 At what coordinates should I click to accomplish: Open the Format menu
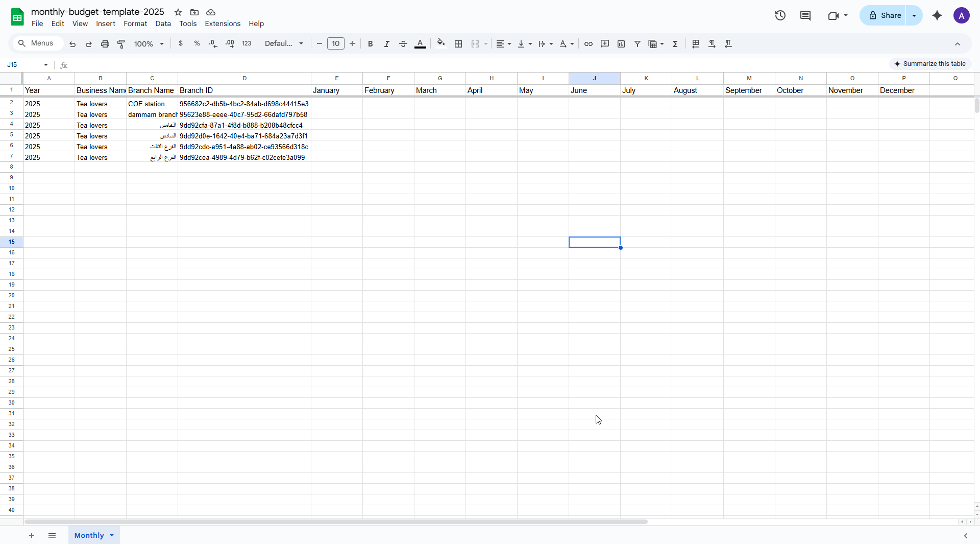tap(135, 23)
